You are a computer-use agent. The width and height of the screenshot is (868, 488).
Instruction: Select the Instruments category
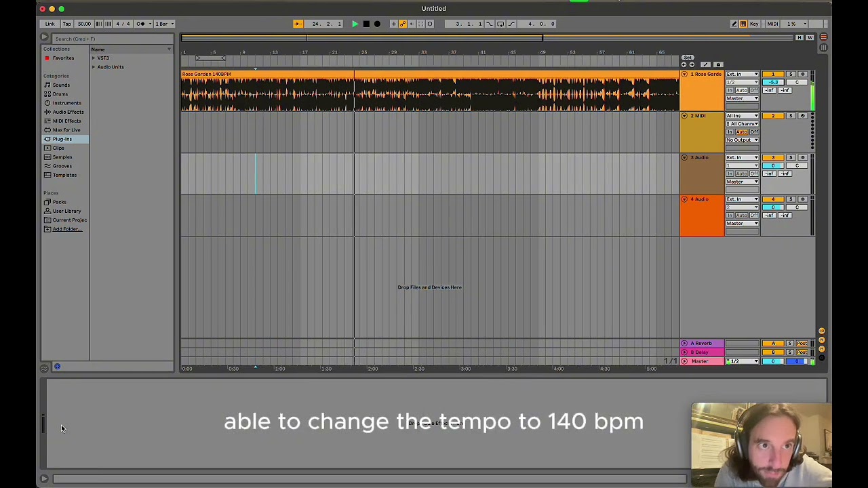point(66,103)
